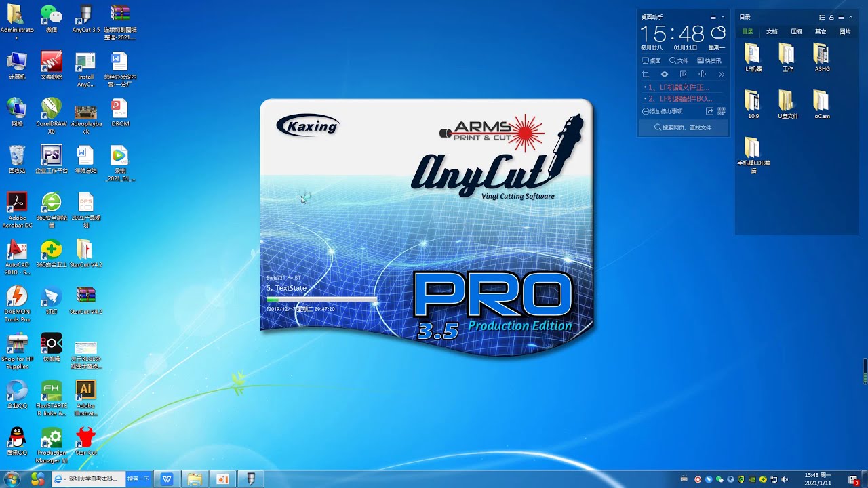Click the 桌面 button in assistant
This screenshot has width=868, height=488.
(x=651, y=60)
